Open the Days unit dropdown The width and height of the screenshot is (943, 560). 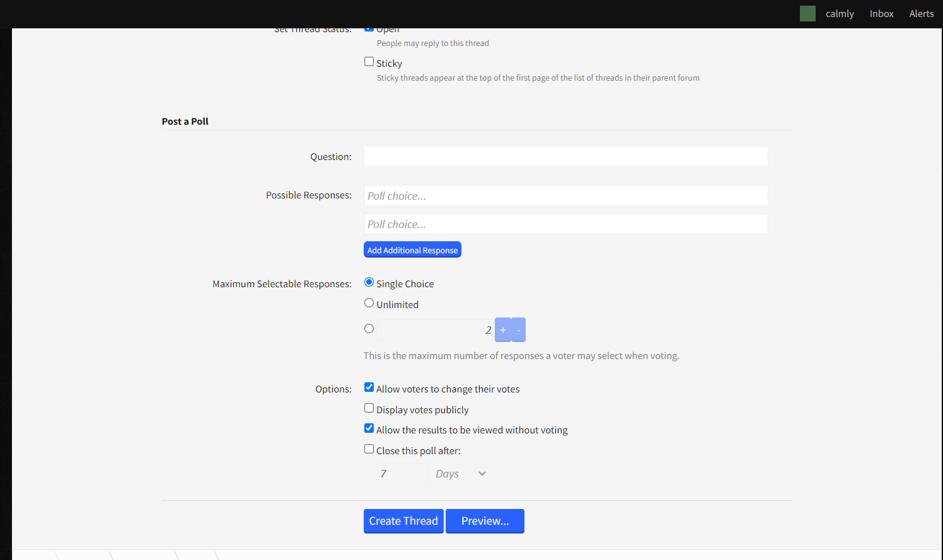[460, 474]
